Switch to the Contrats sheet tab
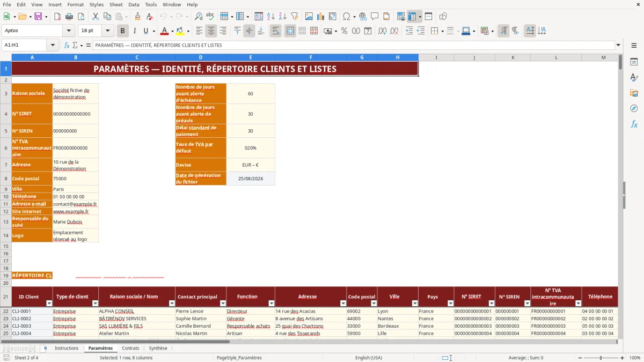Screen dimensions: 644x362 (x=130, y=349)
